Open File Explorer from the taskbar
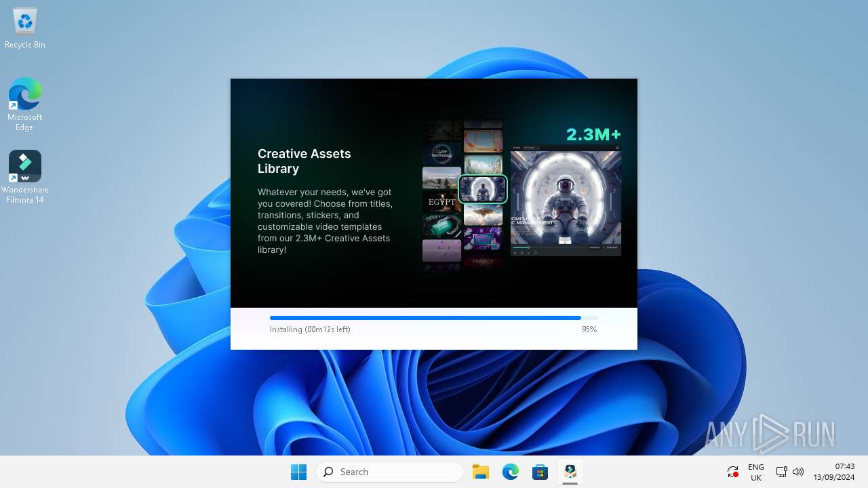This screenshot has height=488, width=868. pos(481,472)
